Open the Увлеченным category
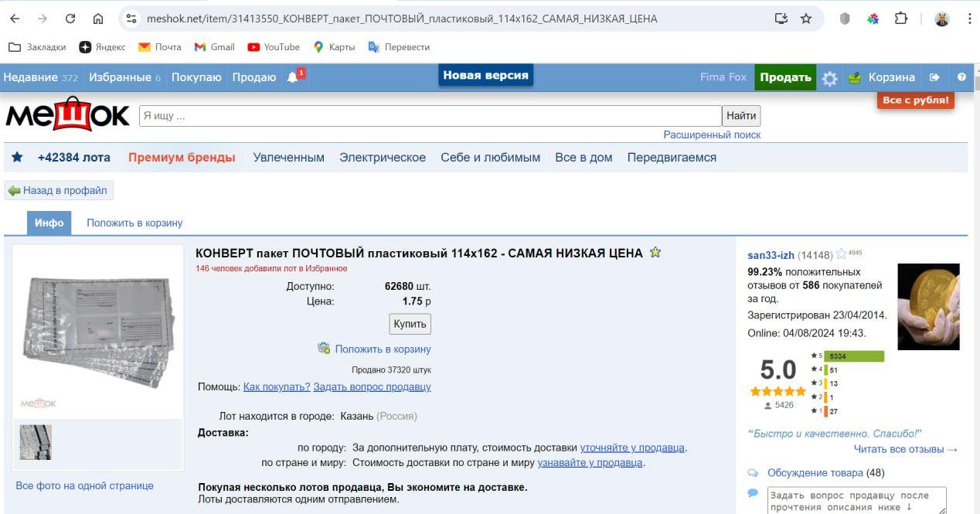 pyautogui.click(x=289, y=158)
